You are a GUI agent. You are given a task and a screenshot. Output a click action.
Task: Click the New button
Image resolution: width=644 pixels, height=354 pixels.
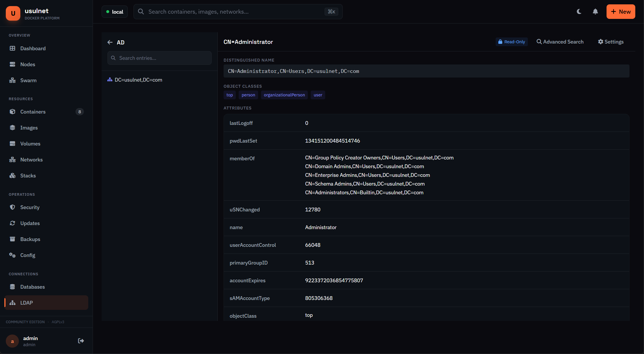(621, 12)
